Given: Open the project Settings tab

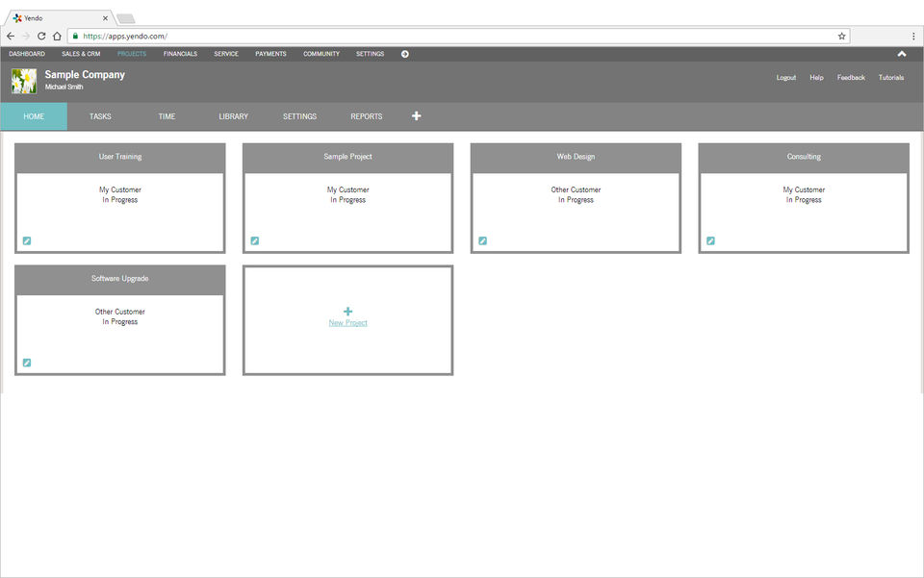Looking at the screenshot, I should [x=300, y=116].
